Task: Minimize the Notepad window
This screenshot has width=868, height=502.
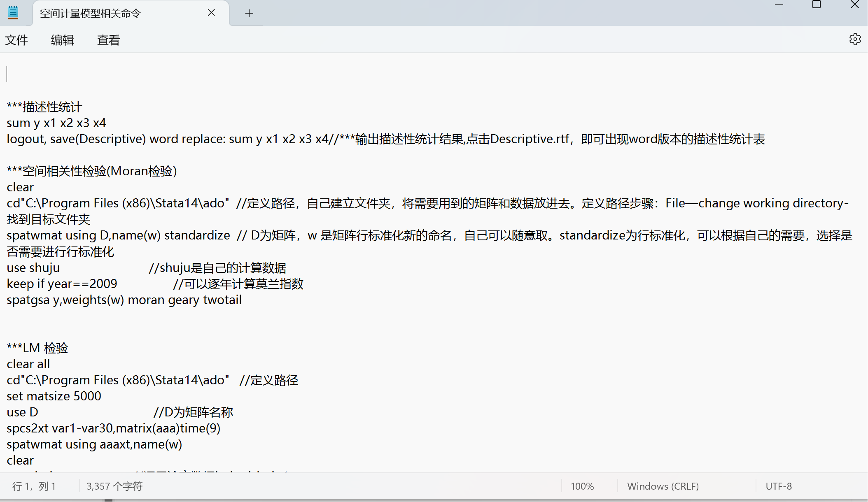Action: pyautogui.click(x=779, y=5)
